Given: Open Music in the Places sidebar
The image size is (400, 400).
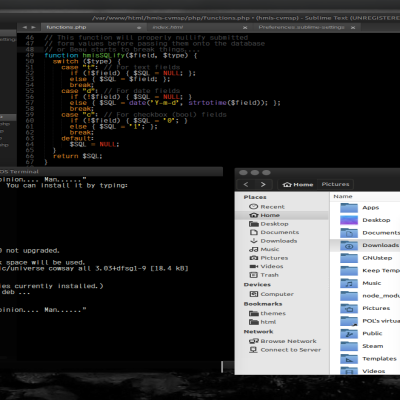Looking at the screenshot, I should pos(264,249).
